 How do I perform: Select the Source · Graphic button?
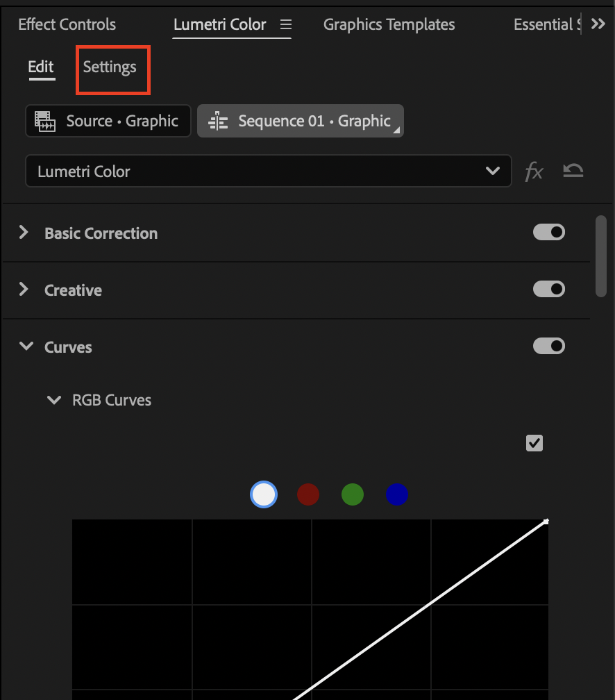(x=108, y=121)
